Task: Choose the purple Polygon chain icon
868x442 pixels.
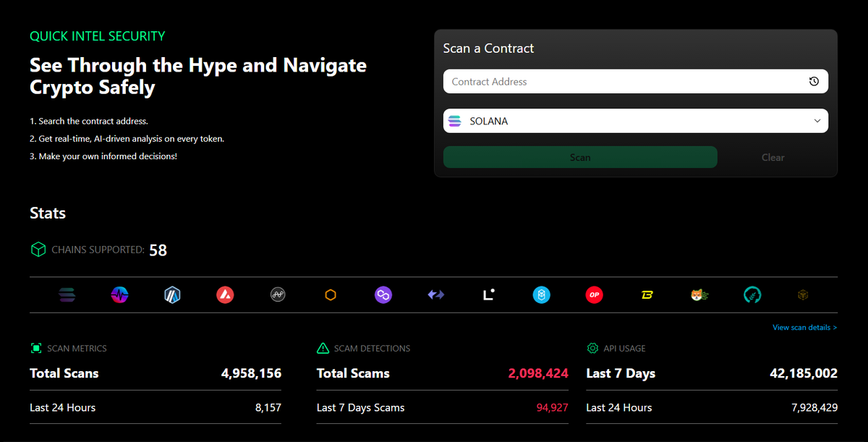Action: tap(383, 295)
